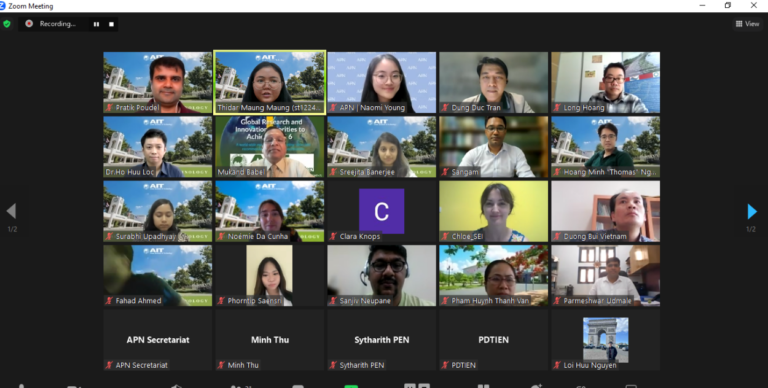The height and width of the screenshot is (388, 768).
Task: Select Mukand Babel's video tile
Action: point(270,146)
